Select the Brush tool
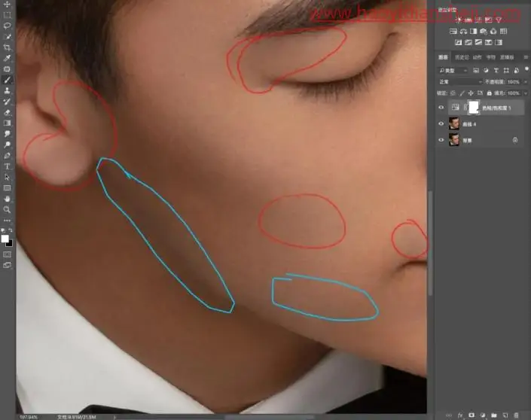Image resolution: width=531 pixels, height=420 pixels. pyautogui.click(x=7, y=80)
